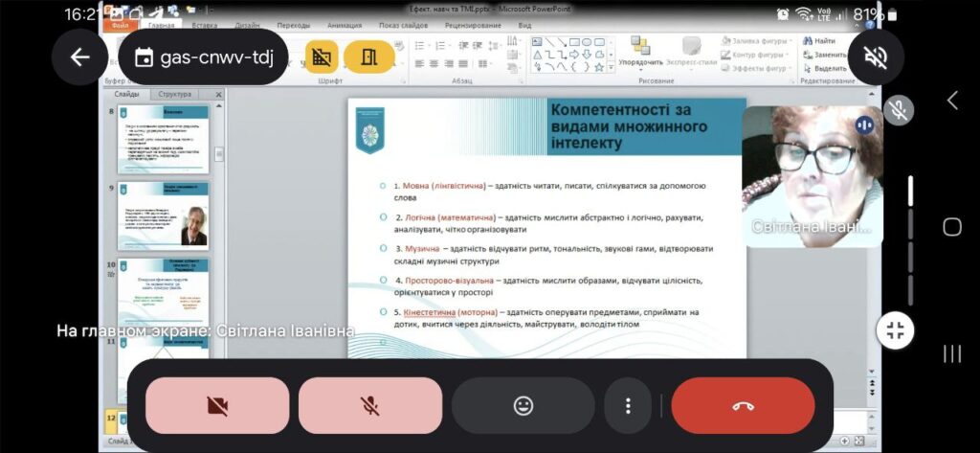Screen dimensions: 980x453
Task: Tap the yellow door icon
Action: (x=368, y=57)
